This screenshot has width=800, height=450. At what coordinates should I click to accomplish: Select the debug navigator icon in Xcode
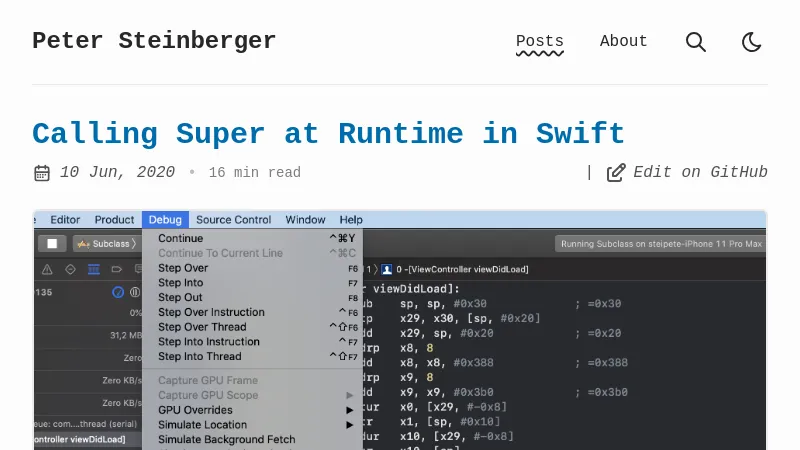pyautogui.click(x=93, y=269)
